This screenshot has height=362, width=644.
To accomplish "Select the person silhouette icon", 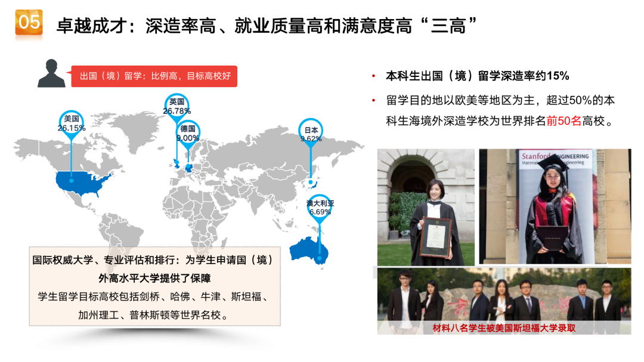I will tap(51, 74).
